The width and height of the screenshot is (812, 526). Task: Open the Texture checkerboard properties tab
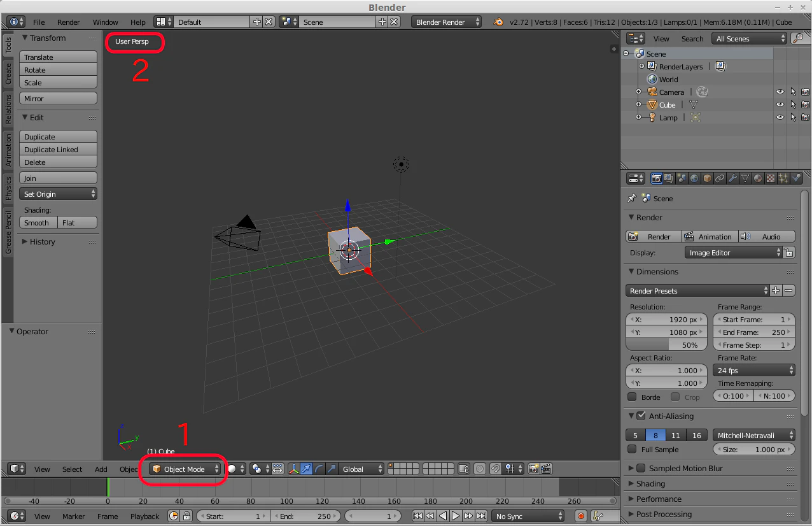coord(771,179)
